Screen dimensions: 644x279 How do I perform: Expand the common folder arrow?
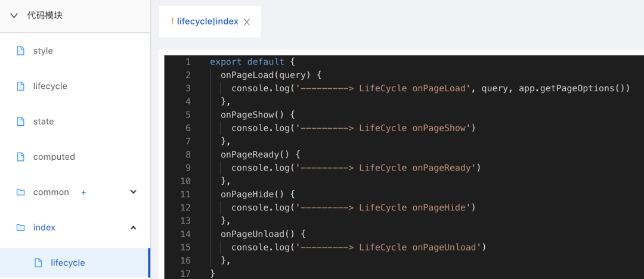[x=134, y=192]
